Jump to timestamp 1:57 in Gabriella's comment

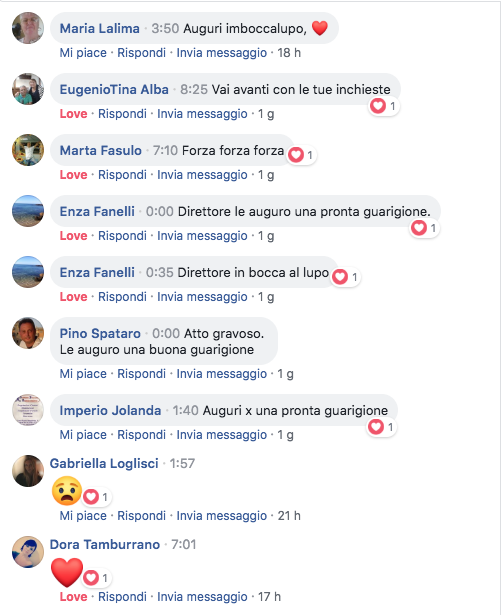pos(182,464)
